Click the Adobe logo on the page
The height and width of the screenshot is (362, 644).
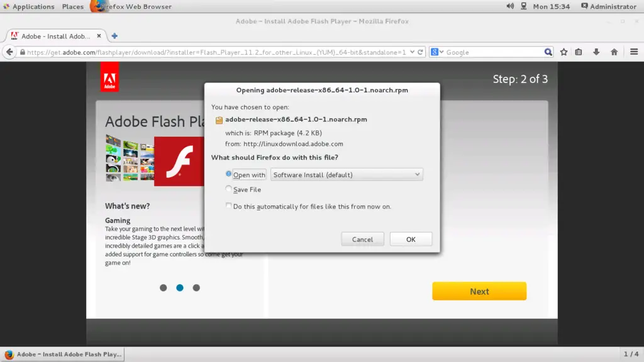tap(109, 77)
